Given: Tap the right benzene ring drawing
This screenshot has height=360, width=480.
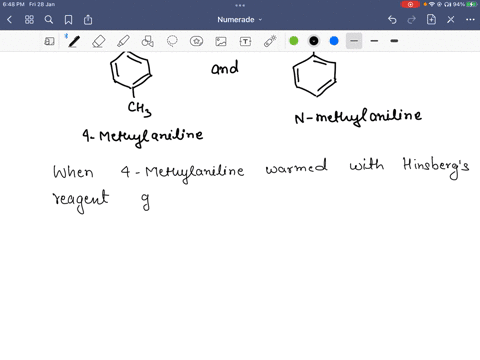Looking at the screenshot, I should pyautogui.click(x=314, y=76).
